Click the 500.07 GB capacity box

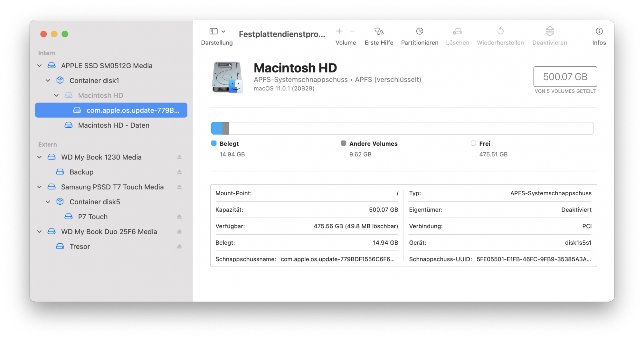(565, 77)
